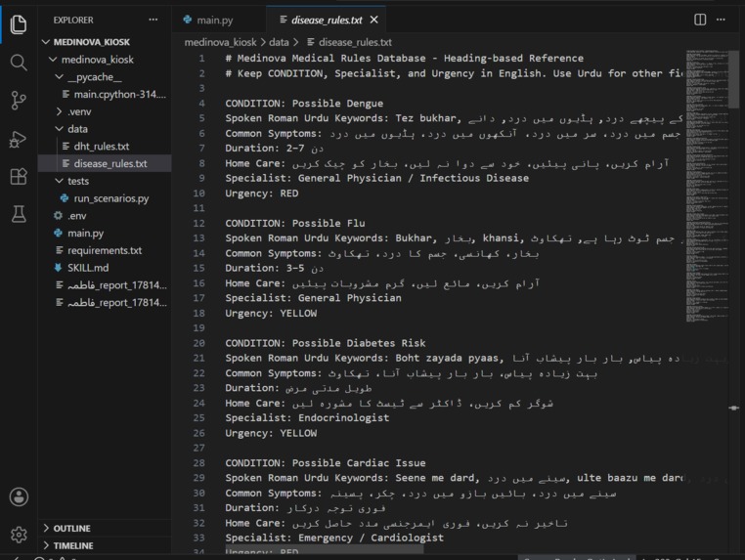Click the file icon beside requirements.txt
This screenshot has height=560, width=745.
click(60, 250)
